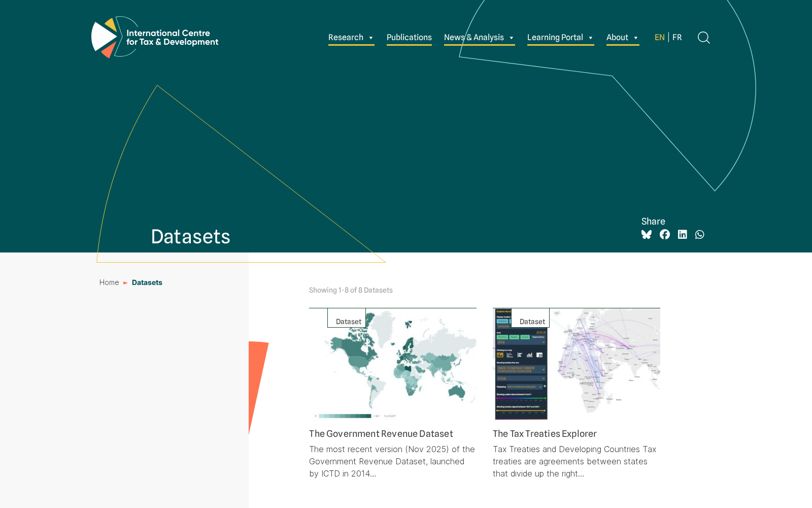The height and width of the screenshot is (508, 812).
Task: Click the Government Revenue Dataset description
Action: pyautogui.click(x=392, y=461)
